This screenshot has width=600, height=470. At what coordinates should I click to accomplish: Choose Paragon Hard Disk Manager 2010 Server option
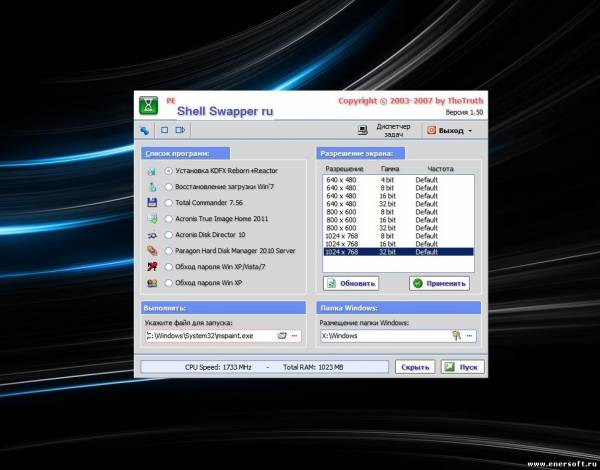168,251
